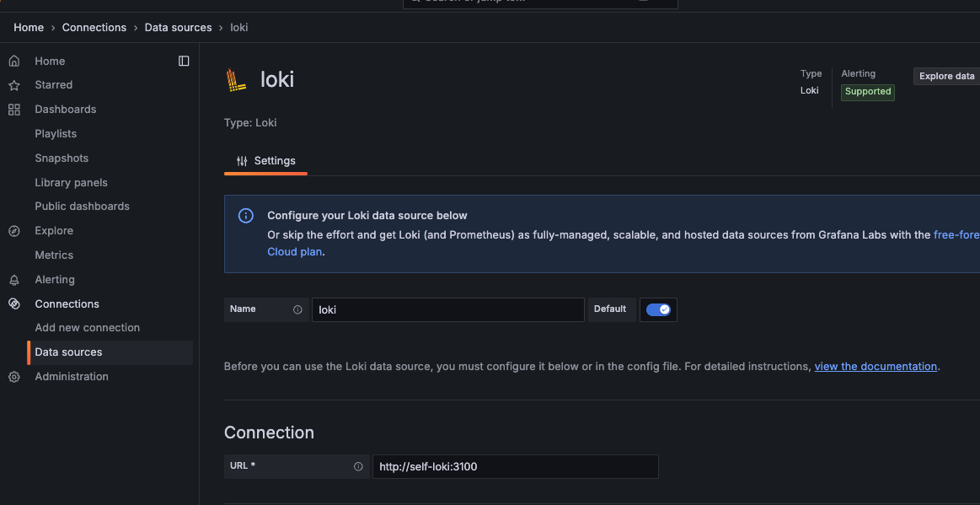Click the green Supported alerting badge
Viewport: 980px width, 505px height.
(x=867, y=92)
